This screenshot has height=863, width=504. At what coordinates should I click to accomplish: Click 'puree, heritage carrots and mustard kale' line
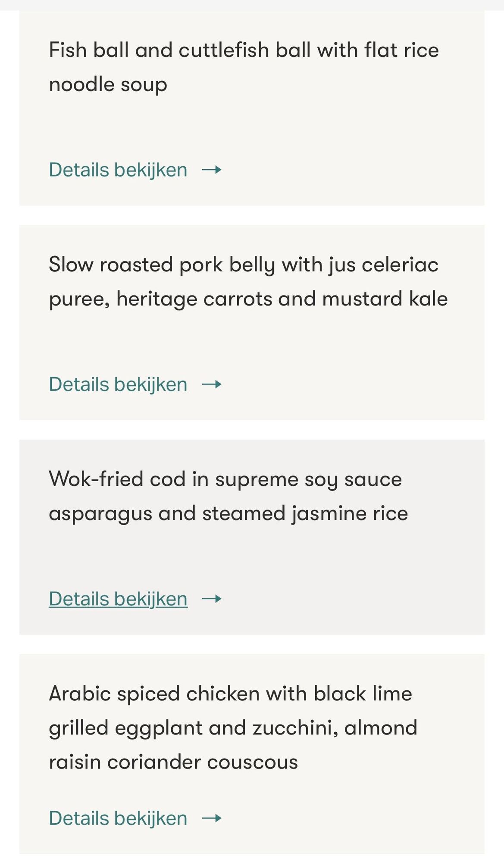pyautogui.click(x=248, y=299)
